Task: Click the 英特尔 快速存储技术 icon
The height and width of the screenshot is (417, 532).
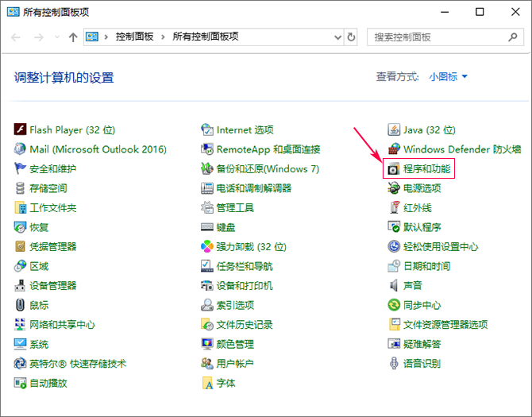Action: pyautogui.click(x=20, y=364)
